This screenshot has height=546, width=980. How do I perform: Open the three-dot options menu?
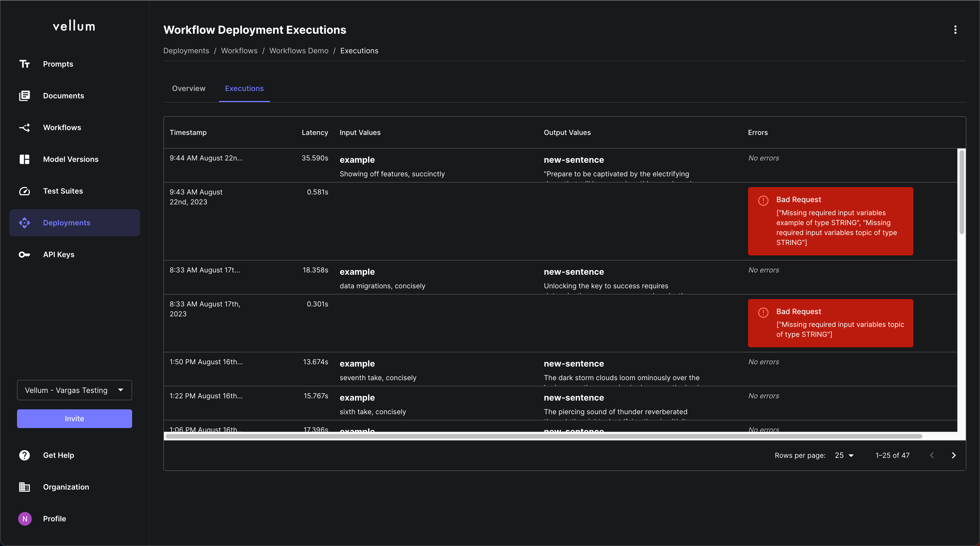955,30
